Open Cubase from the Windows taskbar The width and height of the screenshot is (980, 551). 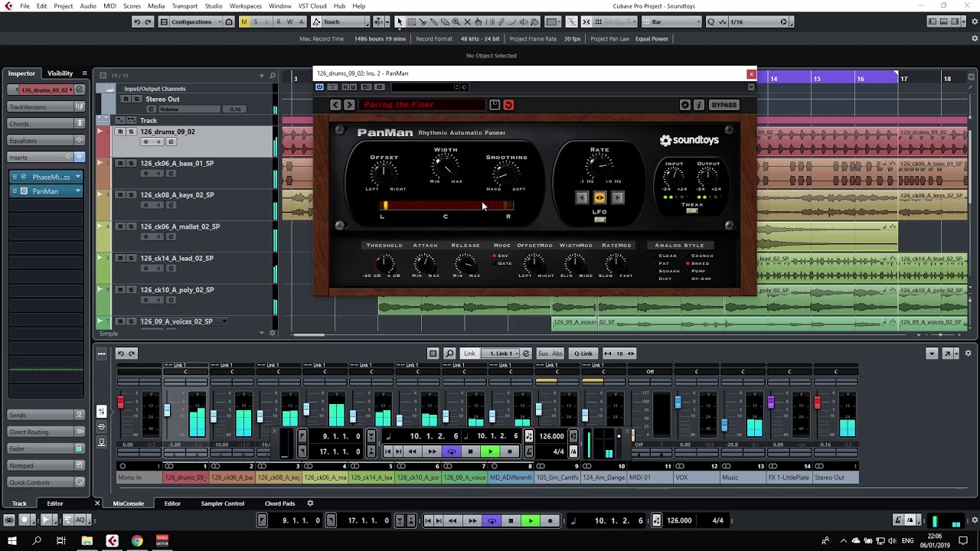[x=112, y=541]
